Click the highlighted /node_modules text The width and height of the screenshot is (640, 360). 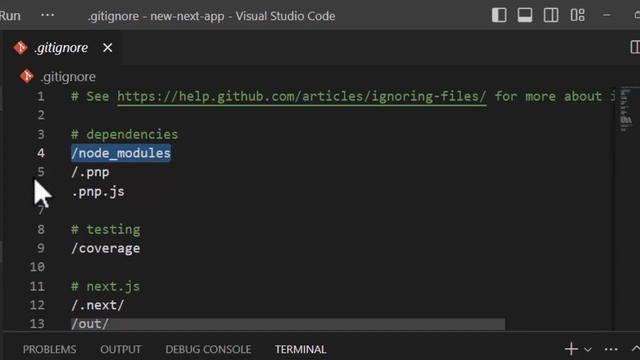pyautogui.click(x=121, y=153)
